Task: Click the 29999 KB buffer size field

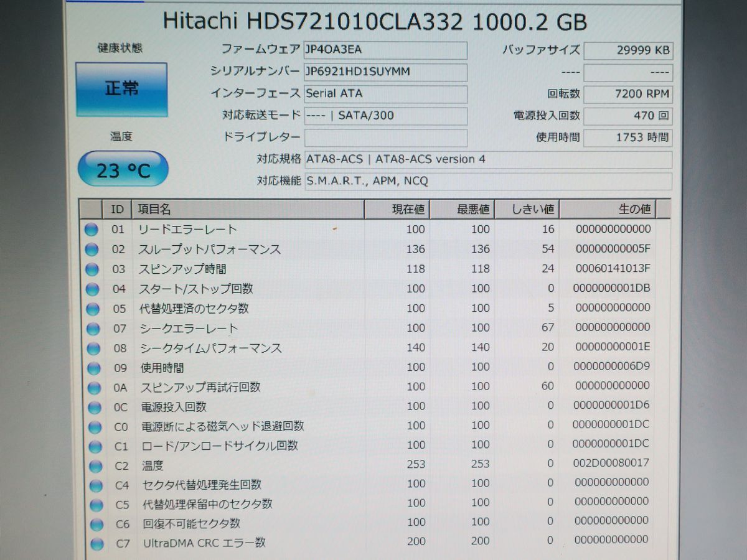Action: coord(628,50)
